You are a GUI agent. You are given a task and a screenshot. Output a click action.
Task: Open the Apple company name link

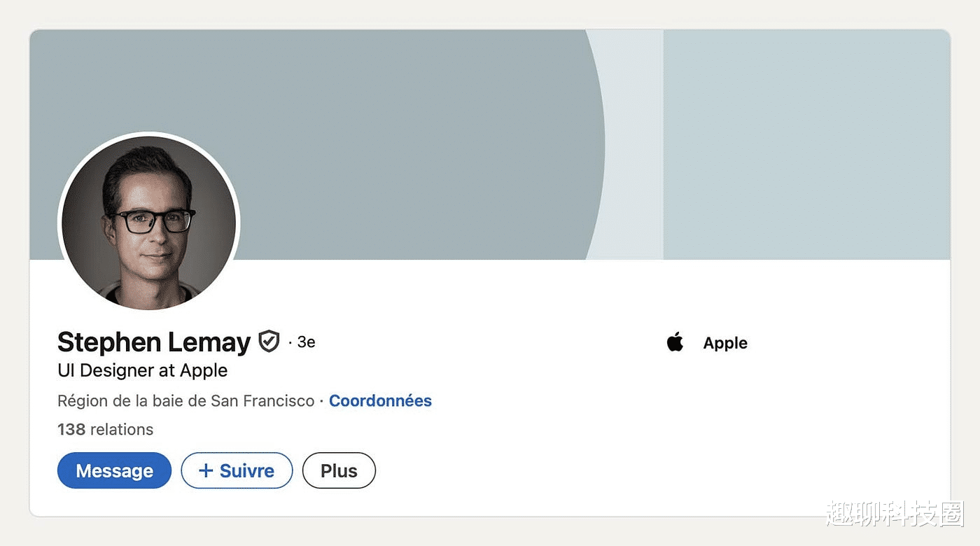(x=725, y=343)
